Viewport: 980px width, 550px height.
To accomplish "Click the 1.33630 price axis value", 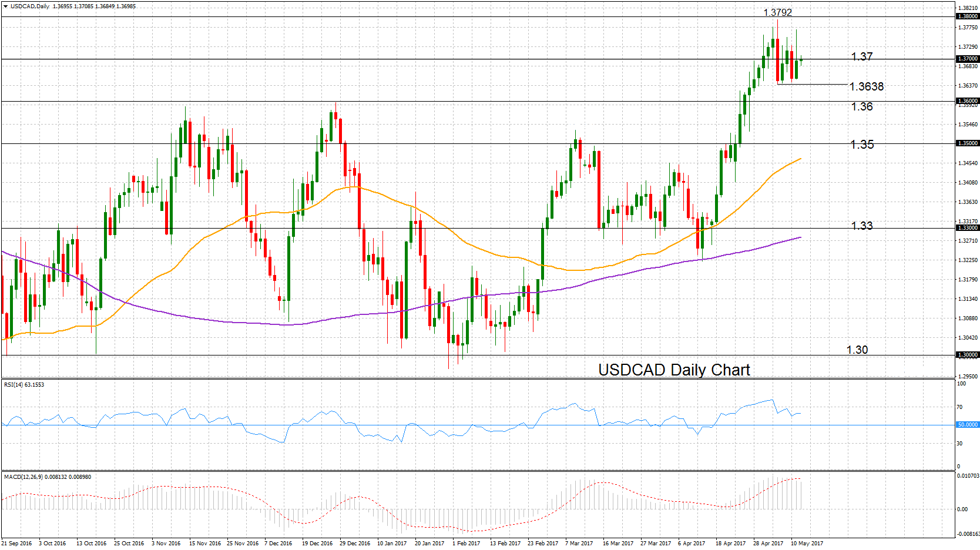I will pyautogui.click(x=968, y=202).
